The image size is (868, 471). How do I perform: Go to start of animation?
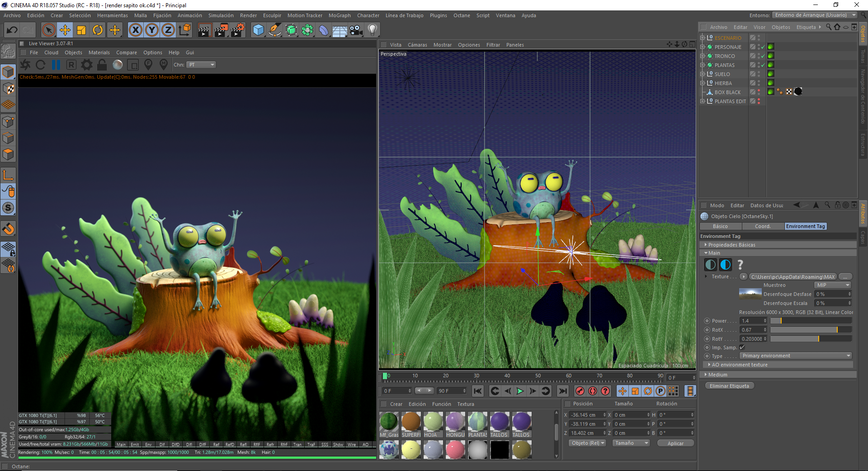tap(477, 391)
